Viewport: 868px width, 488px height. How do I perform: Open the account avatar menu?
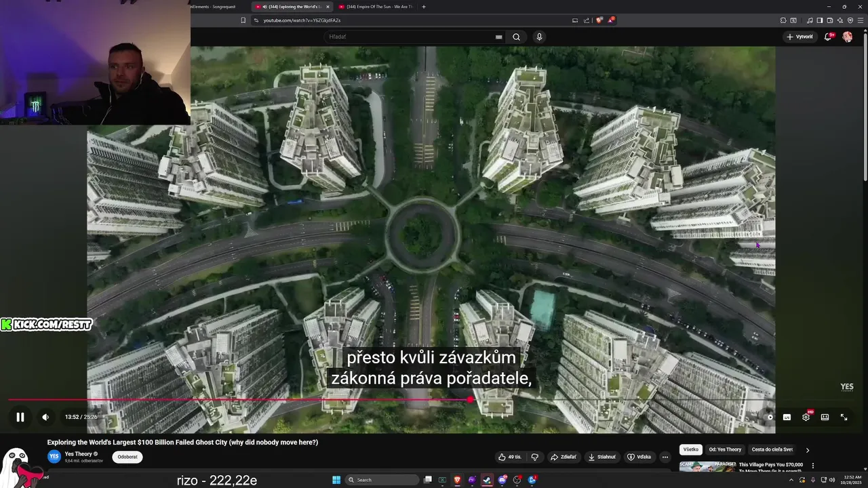847,37
